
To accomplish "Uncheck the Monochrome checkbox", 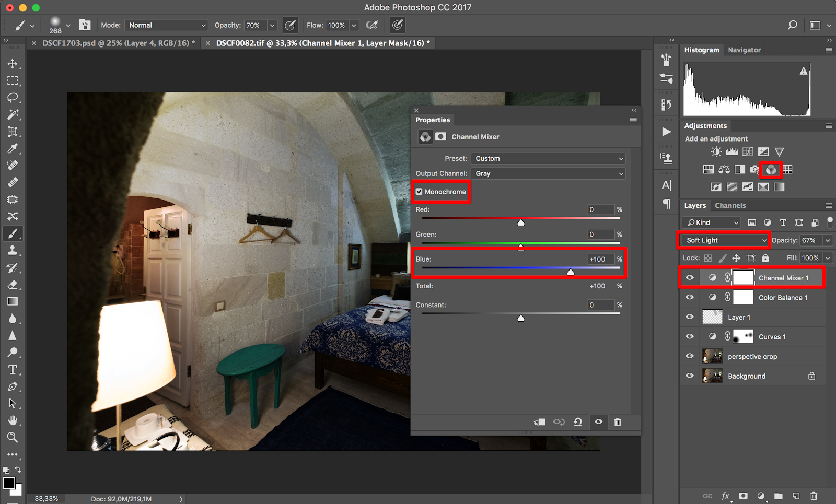I will (x=419, y=192).
